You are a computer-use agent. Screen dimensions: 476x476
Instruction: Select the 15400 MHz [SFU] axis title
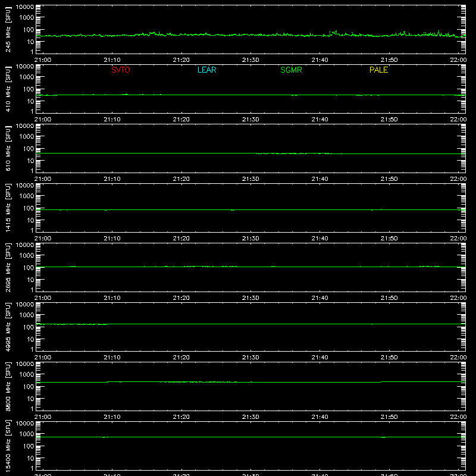tap(8, 446)
